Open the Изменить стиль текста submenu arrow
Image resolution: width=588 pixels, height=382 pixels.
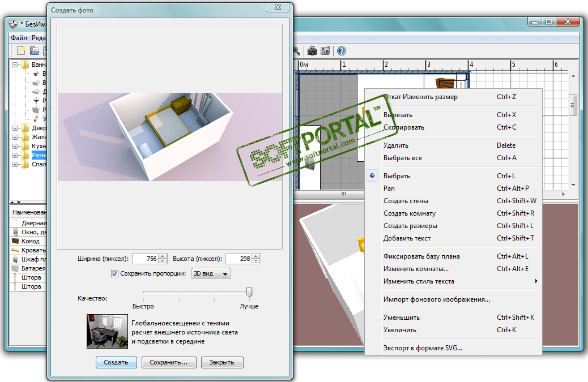[x=536, y=281]
